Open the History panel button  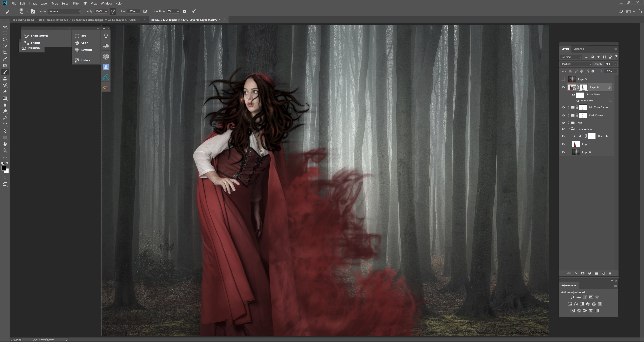tap(85, 60)
